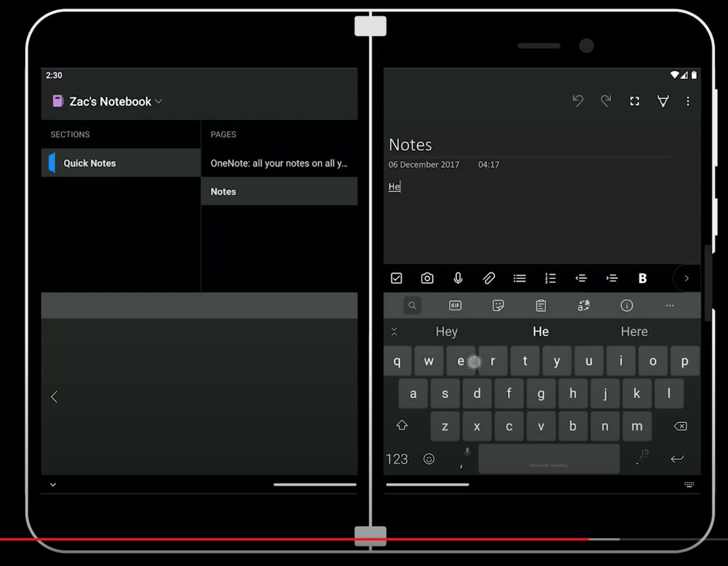Collapse left screen bottom chevron
Screen dimensions: 728x566
pos(53,485)
